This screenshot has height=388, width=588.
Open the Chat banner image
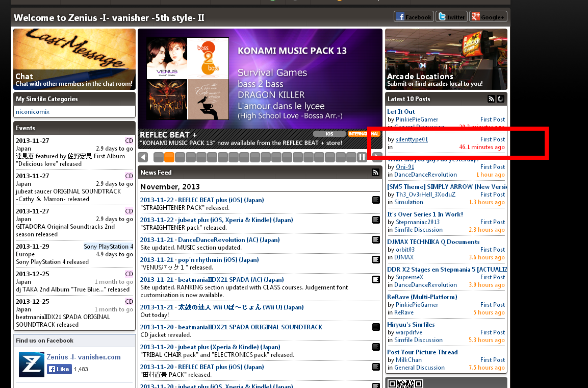[x=74, y=59]
